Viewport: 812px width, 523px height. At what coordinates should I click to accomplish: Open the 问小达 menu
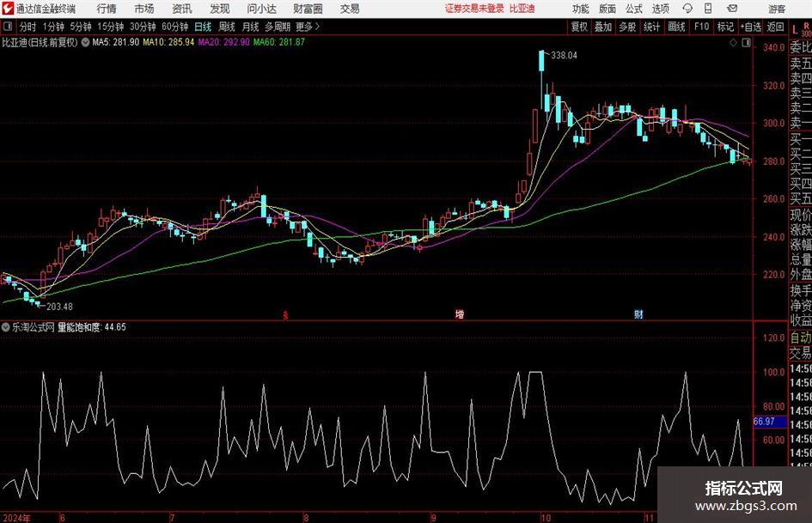pos(261,9)
